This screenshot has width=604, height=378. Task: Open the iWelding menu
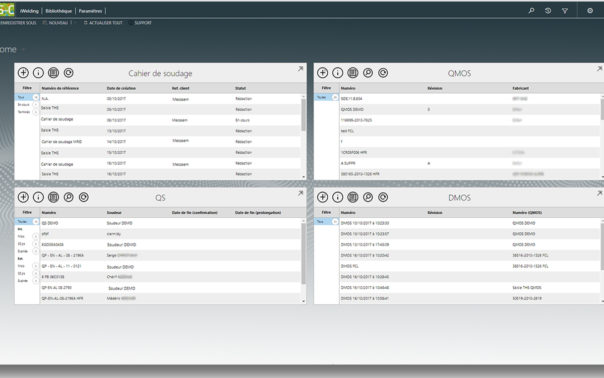(x=29, y=11)
